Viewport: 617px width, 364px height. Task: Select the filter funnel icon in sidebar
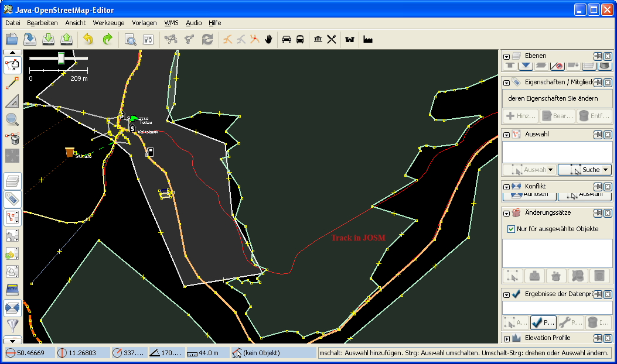12,325
